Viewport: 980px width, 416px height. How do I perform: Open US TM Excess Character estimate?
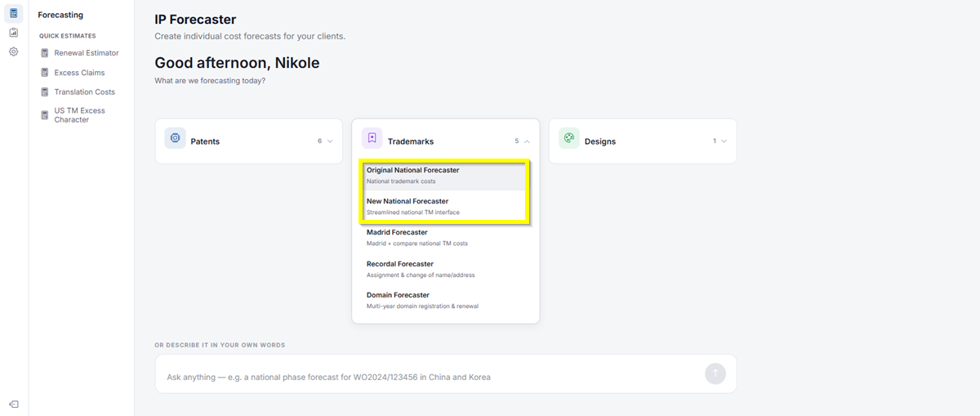(80, 115)
